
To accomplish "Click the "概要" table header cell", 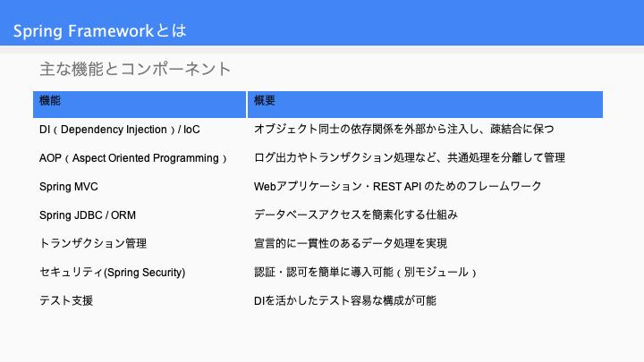I will [425, 105].
